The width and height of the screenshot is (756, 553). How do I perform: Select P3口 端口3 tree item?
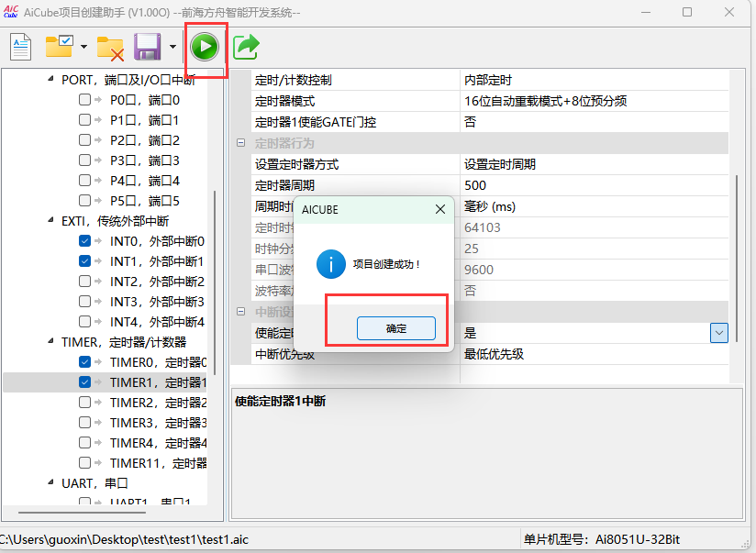click(x=145, y=160)
